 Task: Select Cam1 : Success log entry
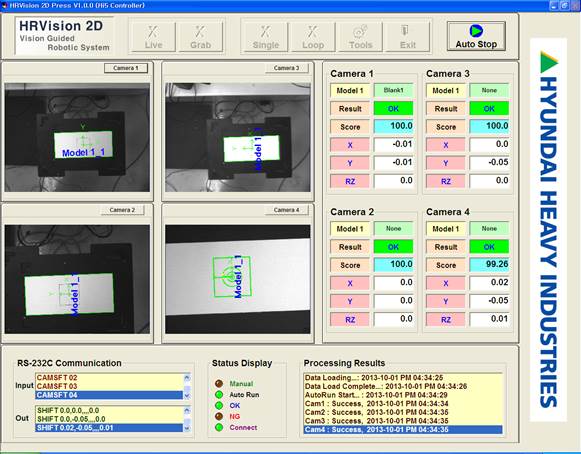coord(403,404)
